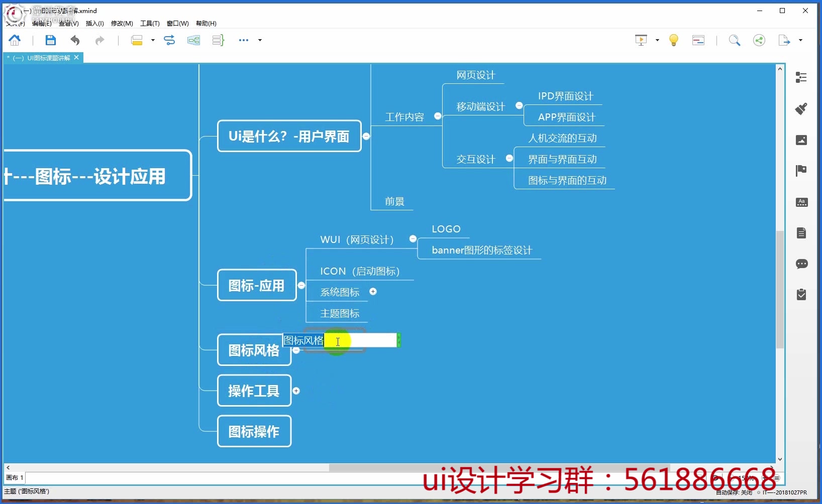Collapse the 移动端设计 subtopics

click(x=520, y=105)
